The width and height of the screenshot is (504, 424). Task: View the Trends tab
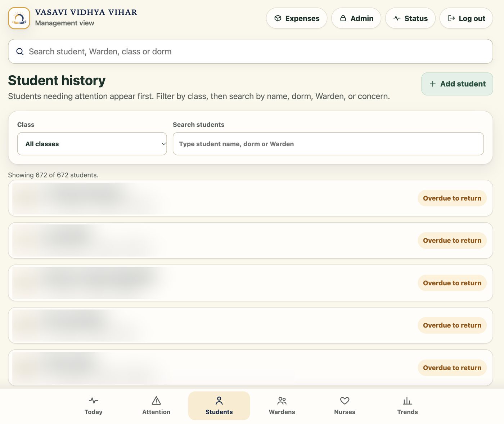click(x=408, y=406)
